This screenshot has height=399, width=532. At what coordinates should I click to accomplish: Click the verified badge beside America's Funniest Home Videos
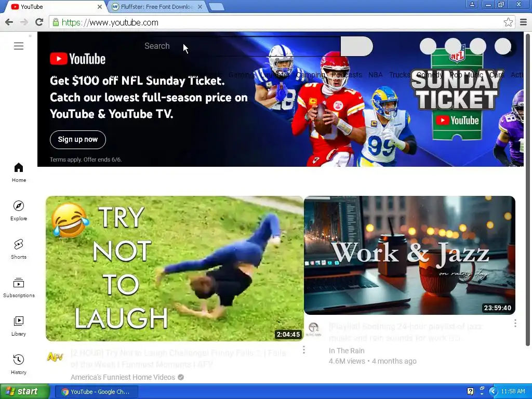181,377
